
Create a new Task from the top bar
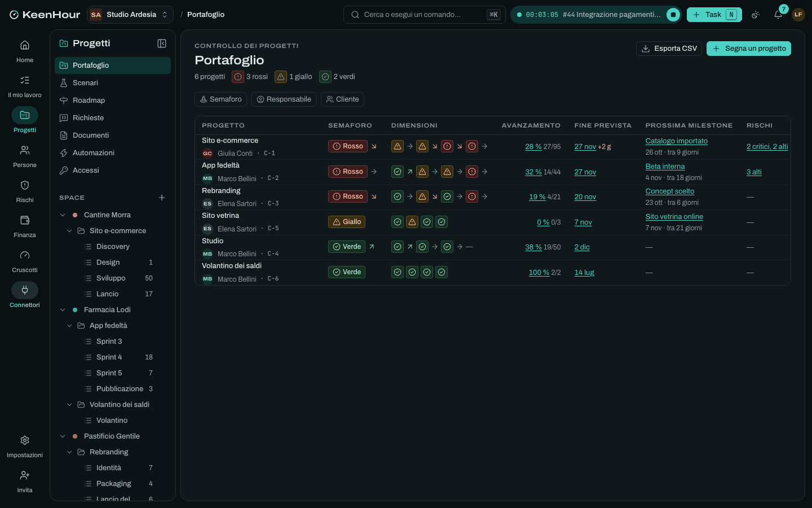click(714, 15)
